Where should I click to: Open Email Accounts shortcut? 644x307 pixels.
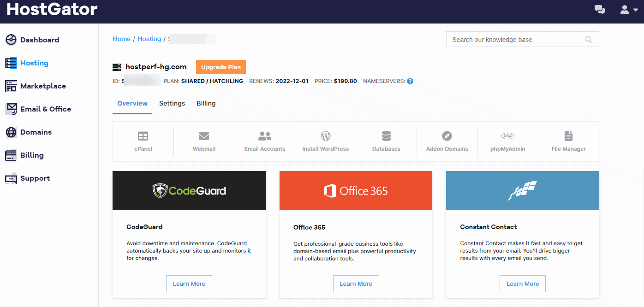(x=265, y=142)
